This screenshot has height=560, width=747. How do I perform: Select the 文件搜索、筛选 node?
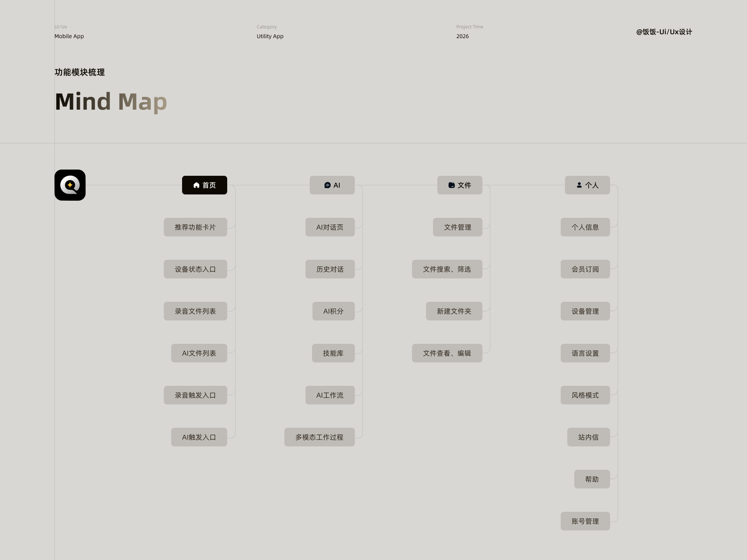[447, 269]
